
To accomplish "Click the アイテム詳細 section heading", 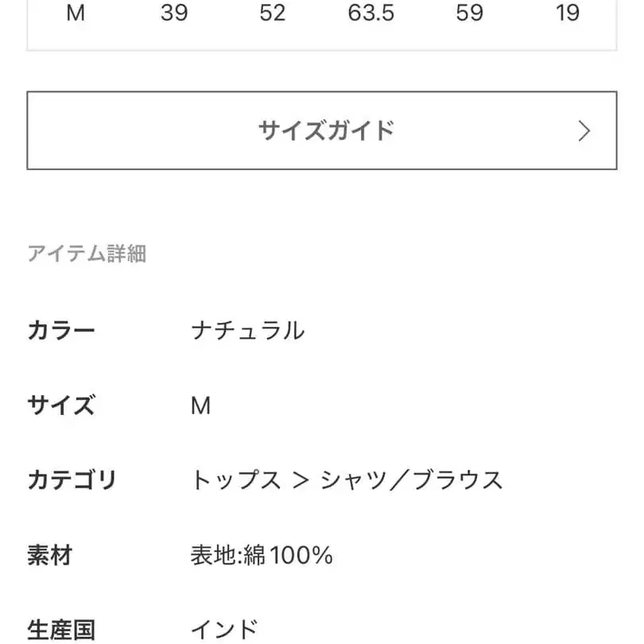I will (89, 253).
